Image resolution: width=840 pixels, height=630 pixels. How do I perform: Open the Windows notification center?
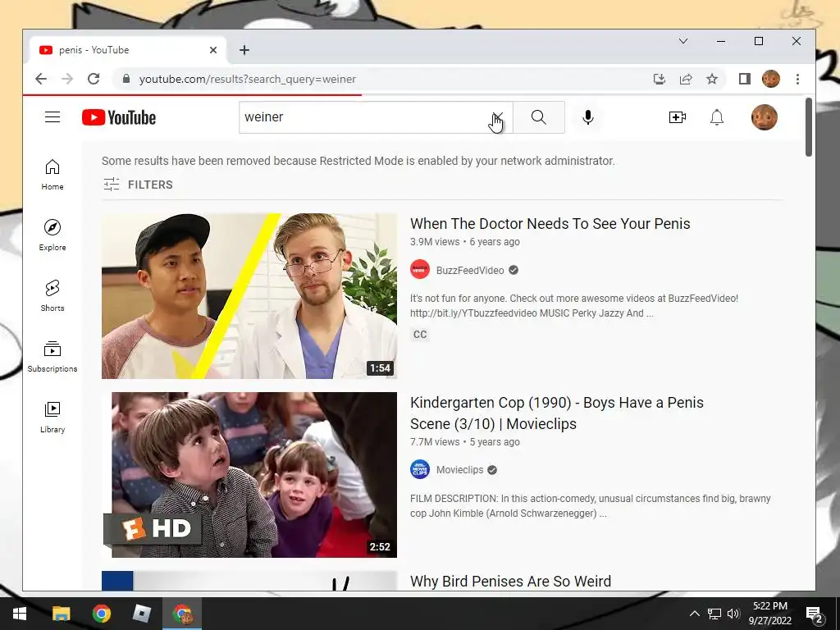(x=814, y=614)
